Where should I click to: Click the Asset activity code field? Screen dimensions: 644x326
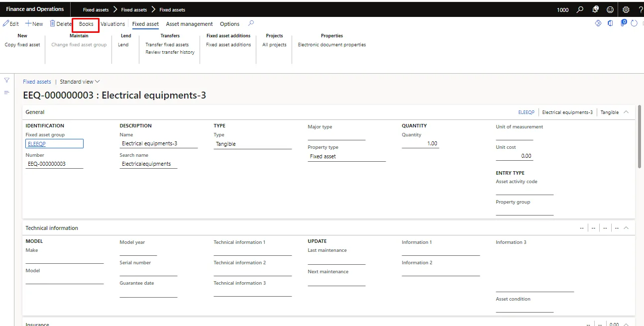[525, 190]
